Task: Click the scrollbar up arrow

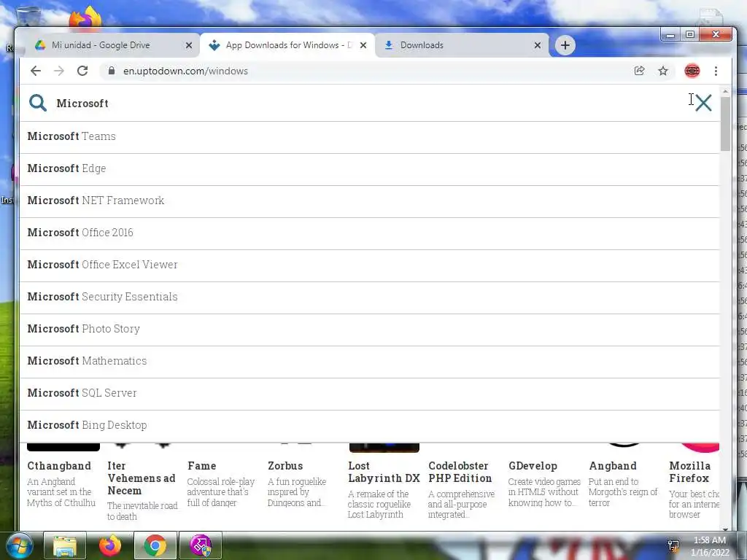Action: point(725,90)
